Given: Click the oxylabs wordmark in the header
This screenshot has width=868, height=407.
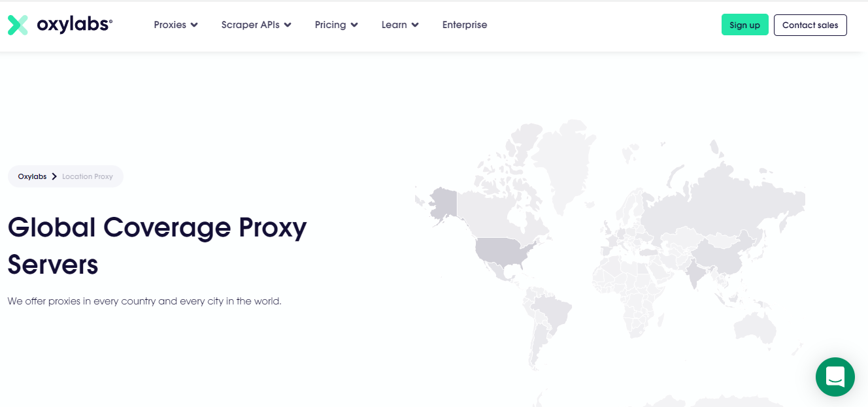Looking at the screenshot, I should [x=75, y=25].
